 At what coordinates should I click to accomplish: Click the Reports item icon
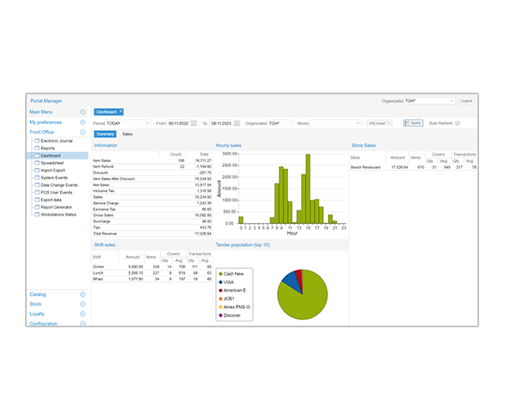(38, 148)
